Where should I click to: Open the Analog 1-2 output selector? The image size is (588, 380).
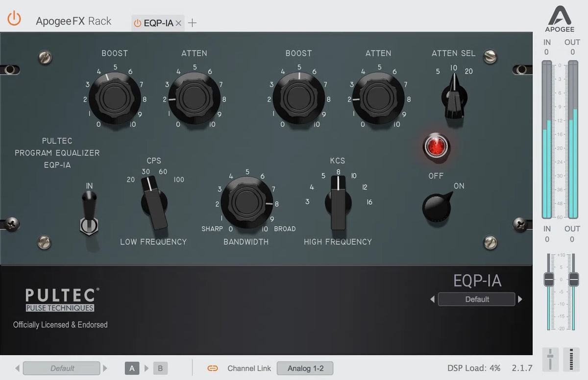(305, 368)
